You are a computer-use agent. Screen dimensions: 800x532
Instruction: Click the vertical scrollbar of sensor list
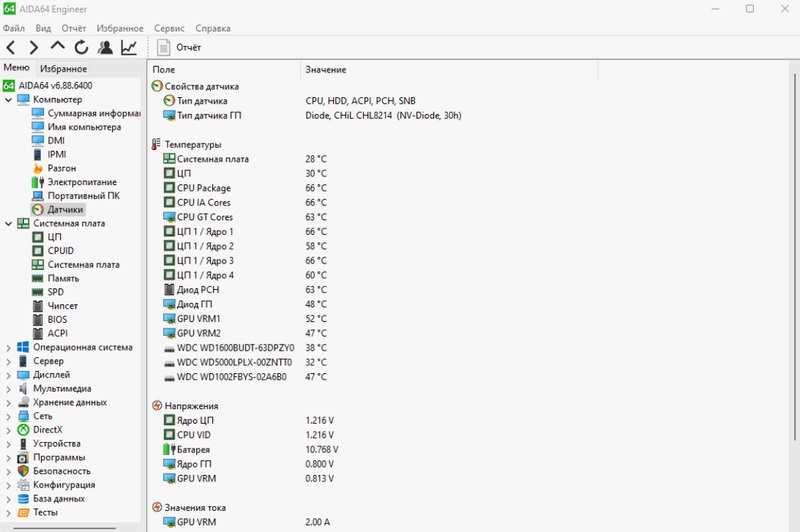(x=795, y=257)
